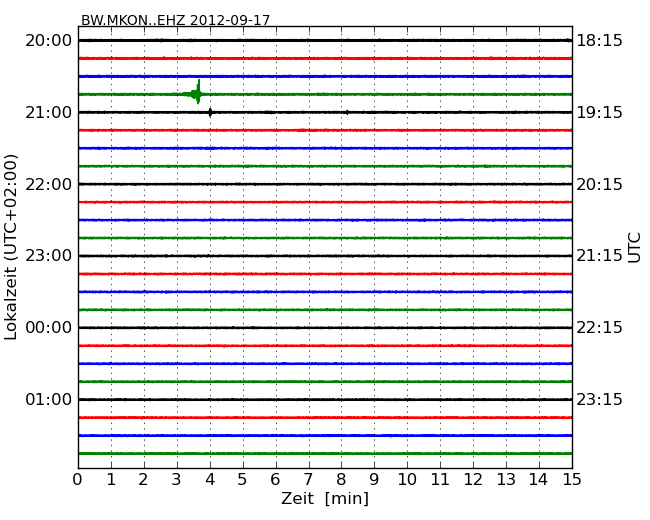Click the x-axis tick label 10
Viewport: 650px width, 520px height.
tap(407, 479)
